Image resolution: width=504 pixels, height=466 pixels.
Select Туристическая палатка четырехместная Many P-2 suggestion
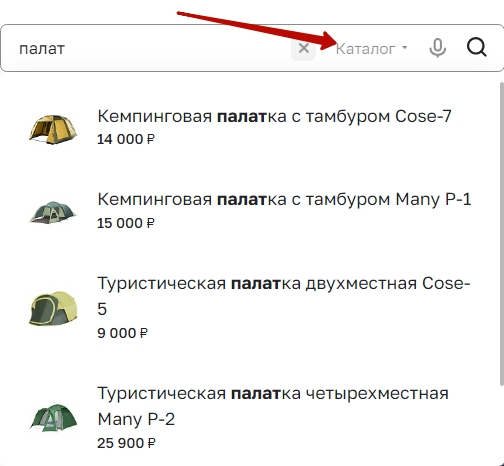click(x=273, y=406)
